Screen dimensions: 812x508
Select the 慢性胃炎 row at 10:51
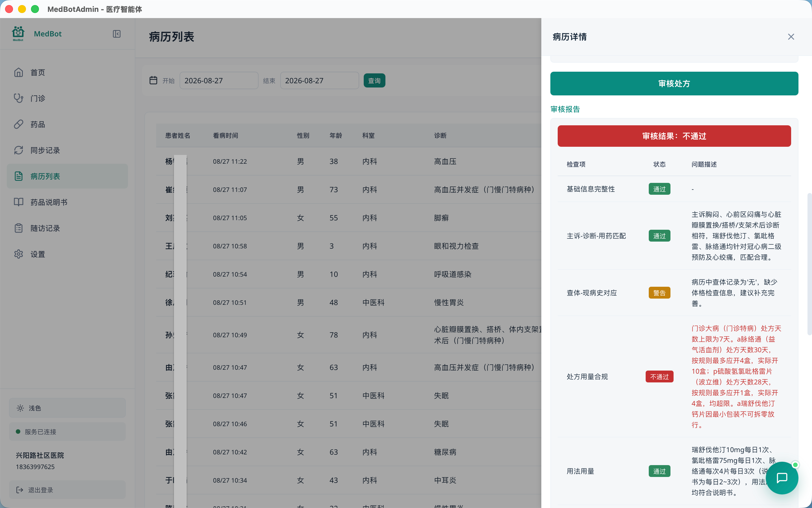348,302
